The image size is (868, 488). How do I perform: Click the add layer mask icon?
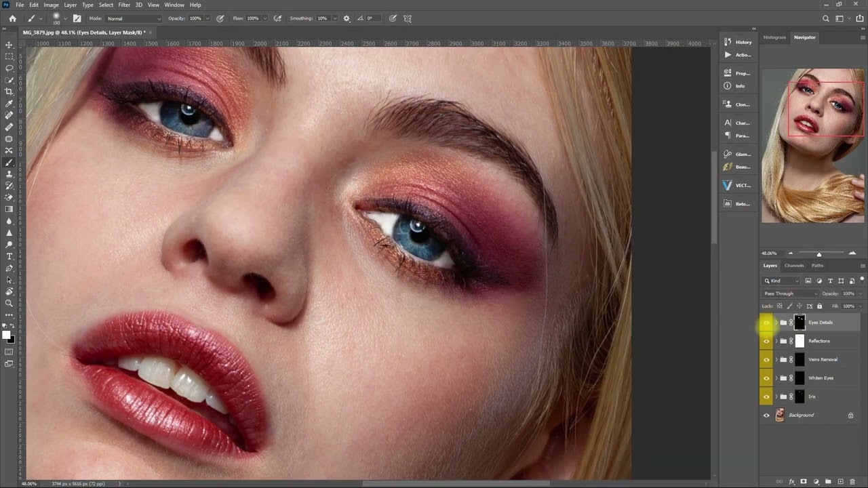click(804, 482)
